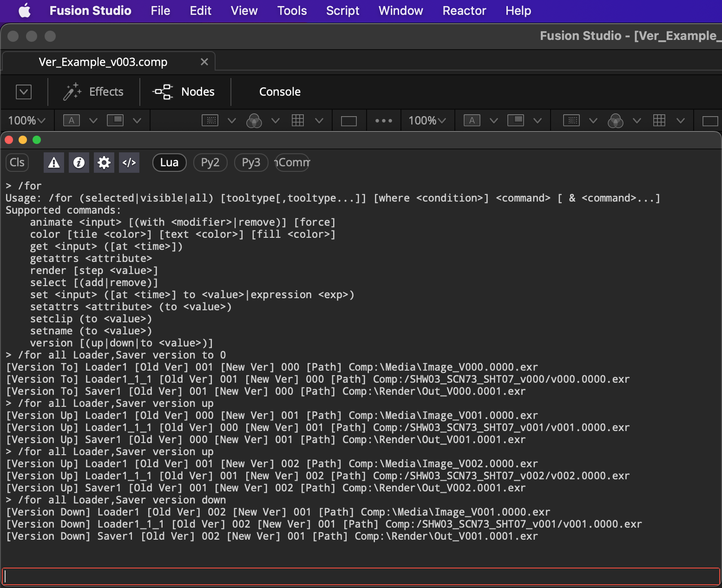The image size is (722, 588).
Task: Expand left viewer grid guides dropdown
Action: (319, 121)
